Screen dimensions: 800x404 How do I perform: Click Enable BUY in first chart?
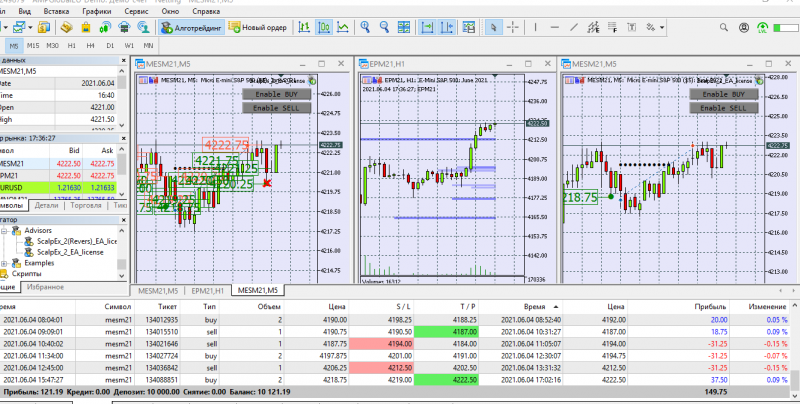(277, 94)
